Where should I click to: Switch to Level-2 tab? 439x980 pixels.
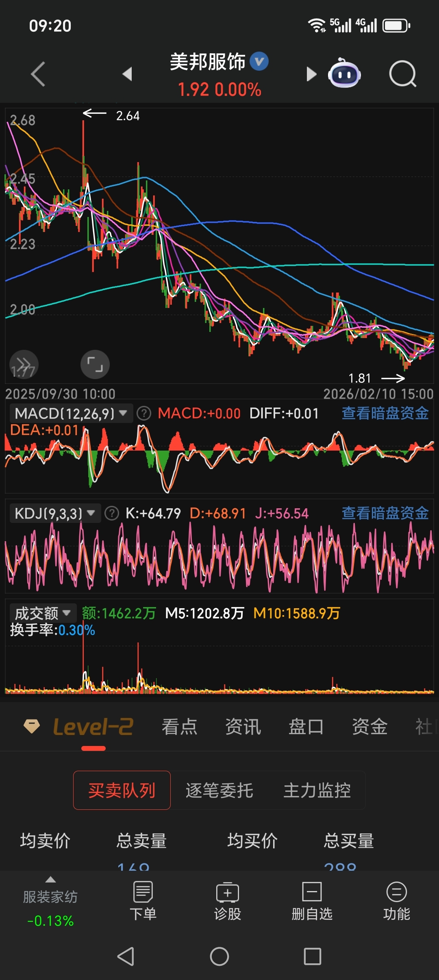tap(93, 726)
